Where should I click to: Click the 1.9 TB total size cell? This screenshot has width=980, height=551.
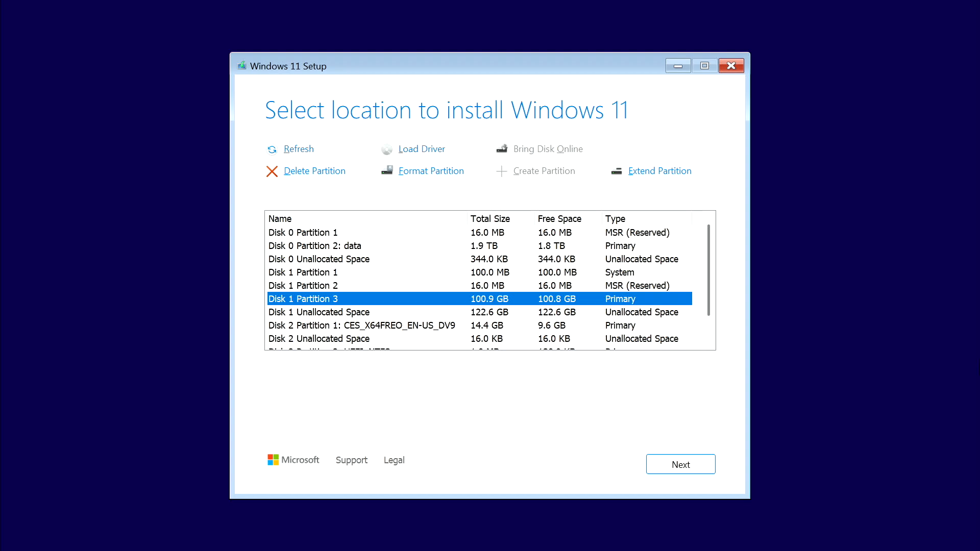point(484,246)
